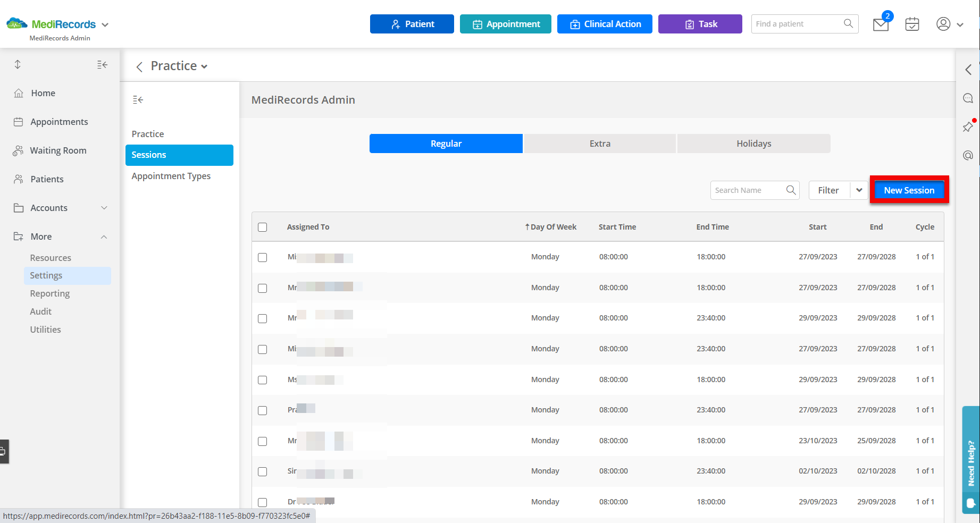Open Settings under More

coord(68,275)
